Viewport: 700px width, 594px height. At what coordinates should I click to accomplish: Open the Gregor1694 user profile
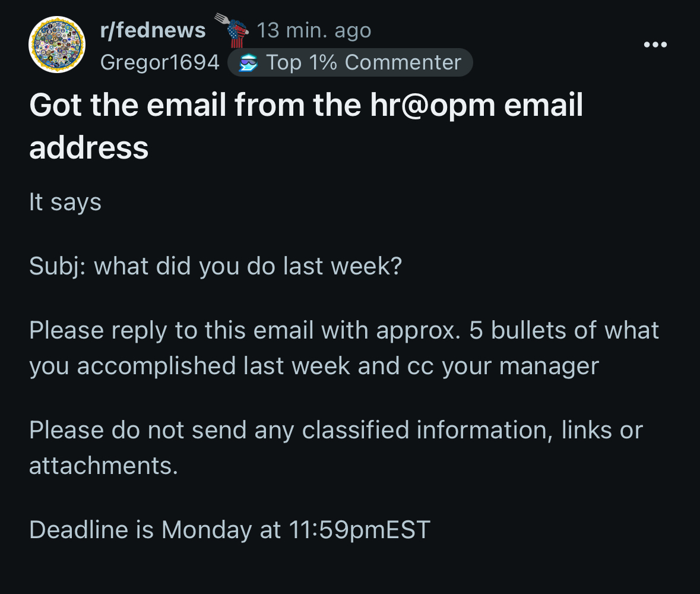pyautogui.click(x=160, y=62)
